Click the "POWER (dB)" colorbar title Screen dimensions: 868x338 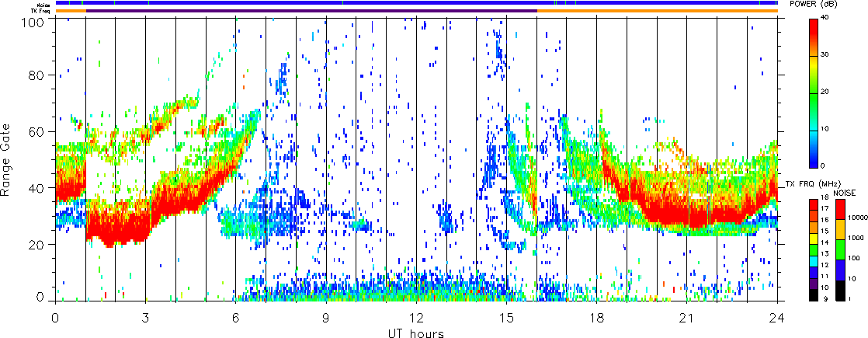click(813, 5)
